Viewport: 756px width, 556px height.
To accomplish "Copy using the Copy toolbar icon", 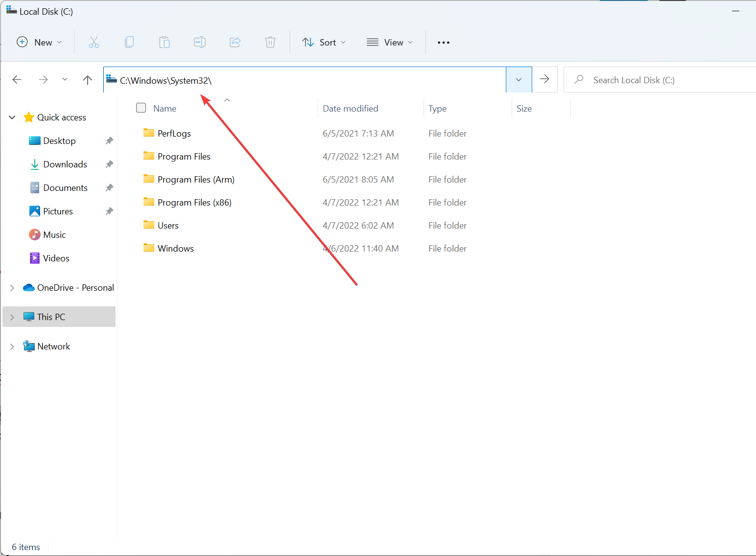I will [x=129, y=42].
